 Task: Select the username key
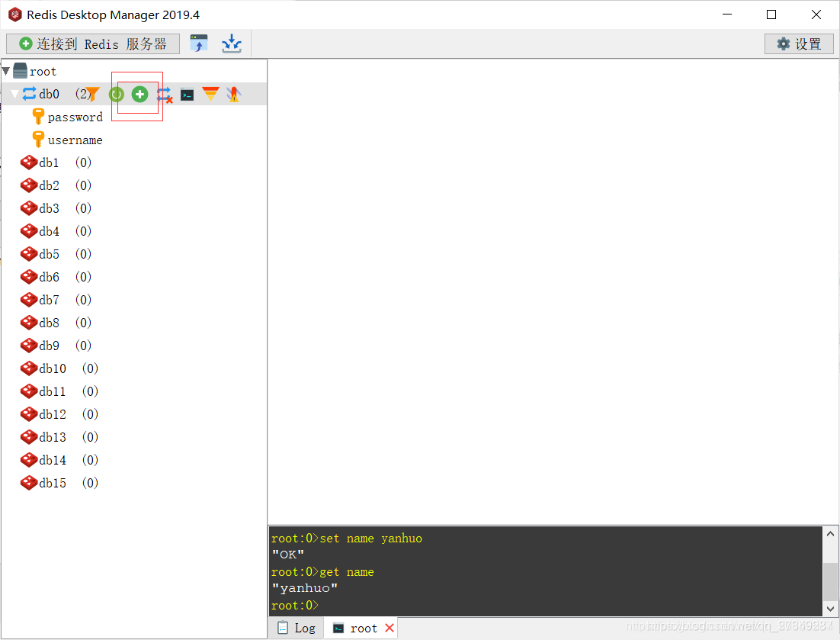(75, 140)
